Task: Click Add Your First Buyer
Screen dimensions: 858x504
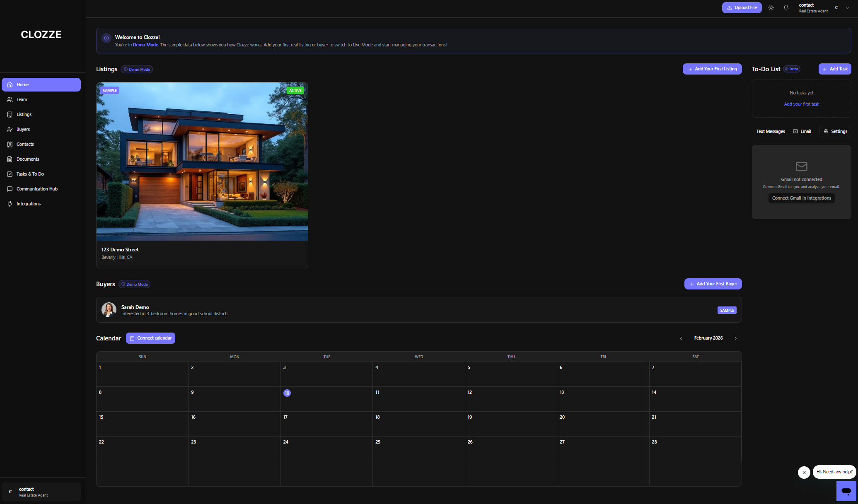Action: (x=713, y=284)
